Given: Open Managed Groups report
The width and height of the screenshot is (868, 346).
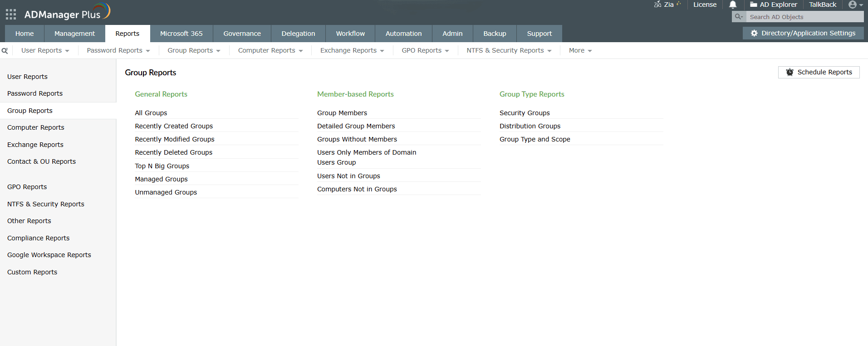Looking at the screenshot, I should point(161,179).
